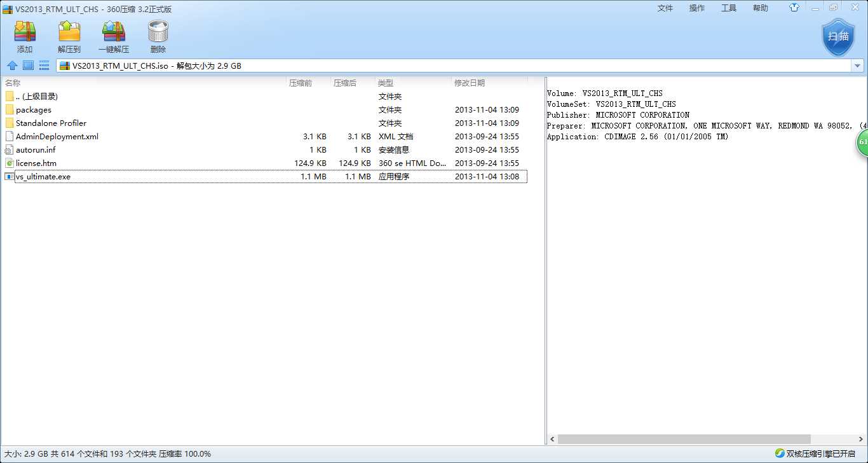The width and height of the screenshot is (868, 463).
Task: Click the AdminDeployment.xml file icon
Action: tap(9, 136)
